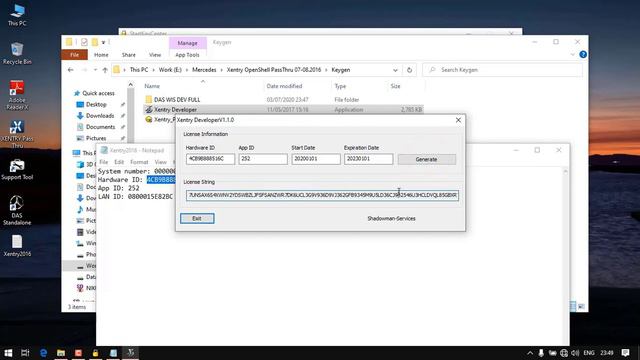Image resolution: width=640 pixels, height=360 pixels.
Task: Open the Home ribbon tab
Action: click(101, 55)
